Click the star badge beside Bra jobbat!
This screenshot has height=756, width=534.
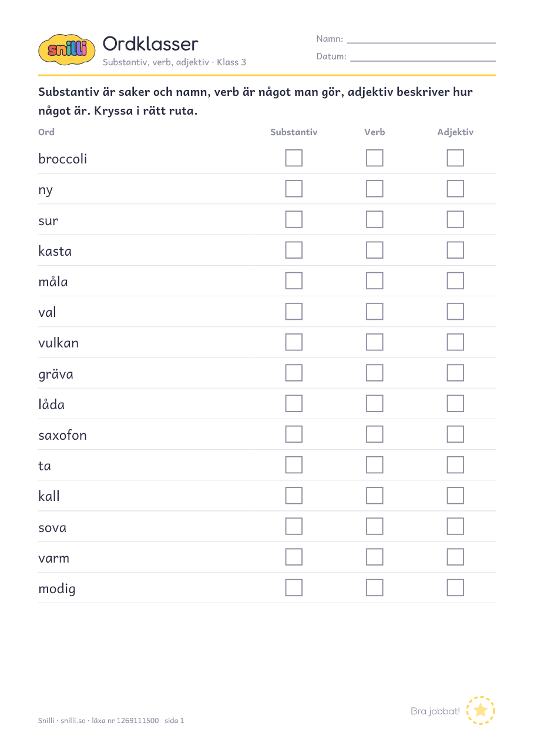click(x=481, y=710)
